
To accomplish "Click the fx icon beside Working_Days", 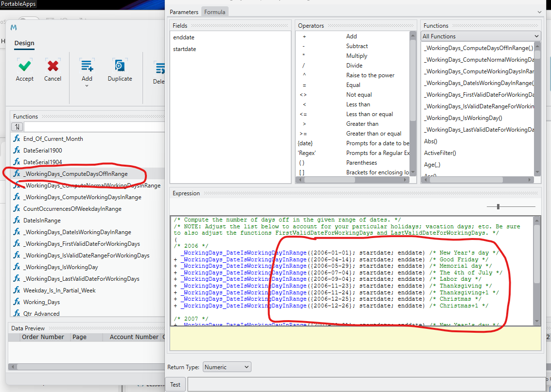I will pyautogui.click(x=17, y=302).
